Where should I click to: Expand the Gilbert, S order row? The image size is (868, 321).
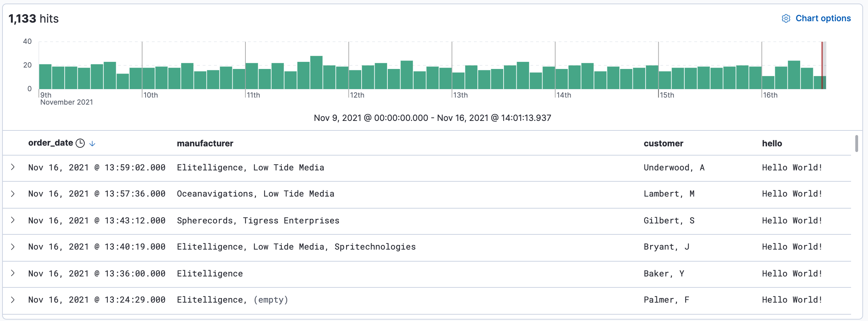[x=13, y=220]
